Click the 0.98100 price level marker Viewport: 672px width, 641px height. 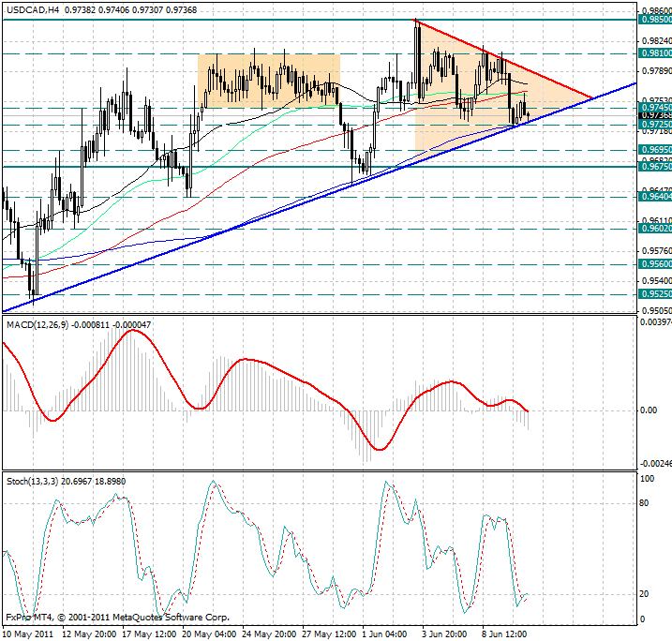tap(652, 54)
